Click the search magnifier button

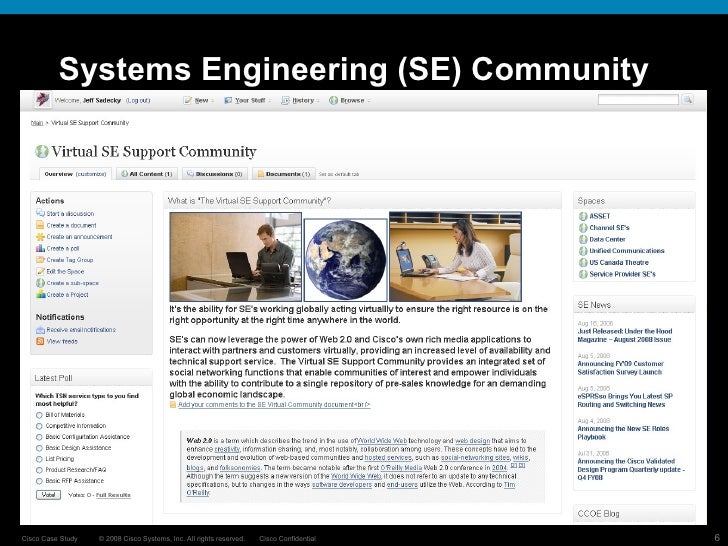688,99
